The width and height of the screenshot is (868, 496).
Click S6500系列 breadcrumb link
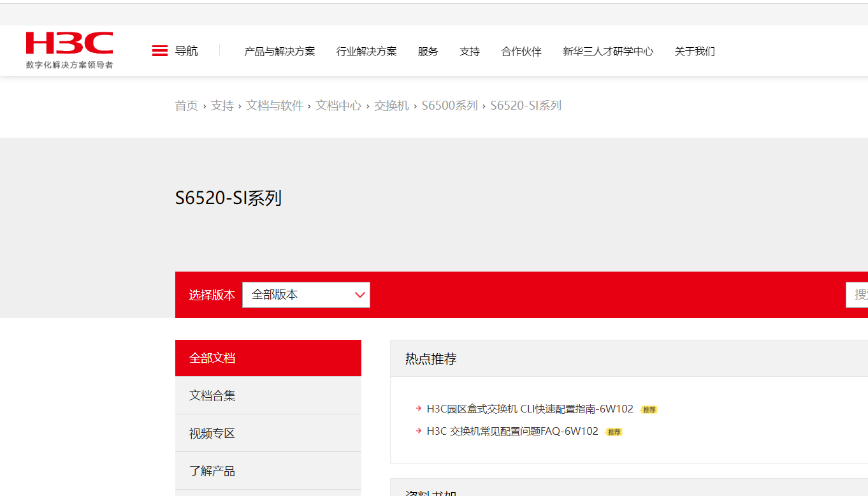click(449, 106)
